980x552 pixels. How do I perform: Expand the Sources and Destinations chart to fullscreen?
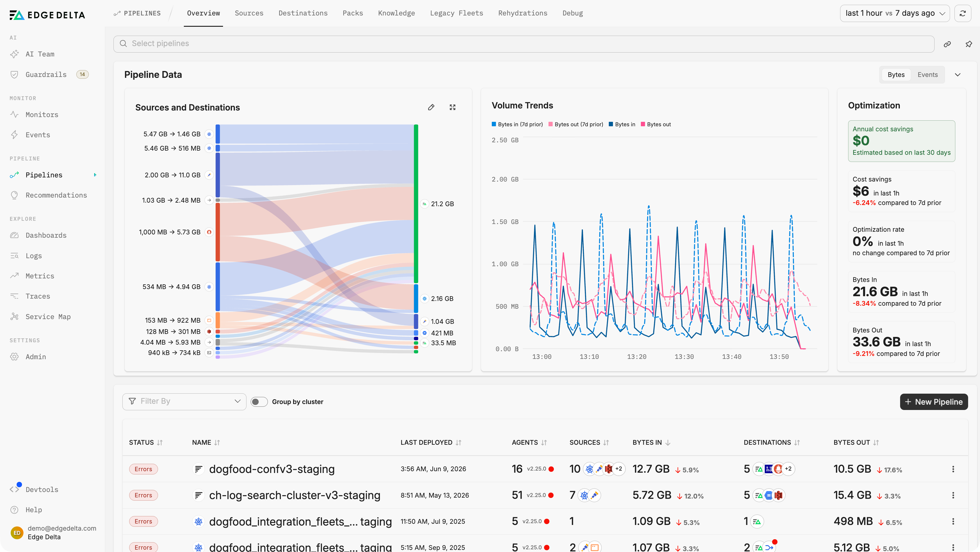tap(452, 107)
